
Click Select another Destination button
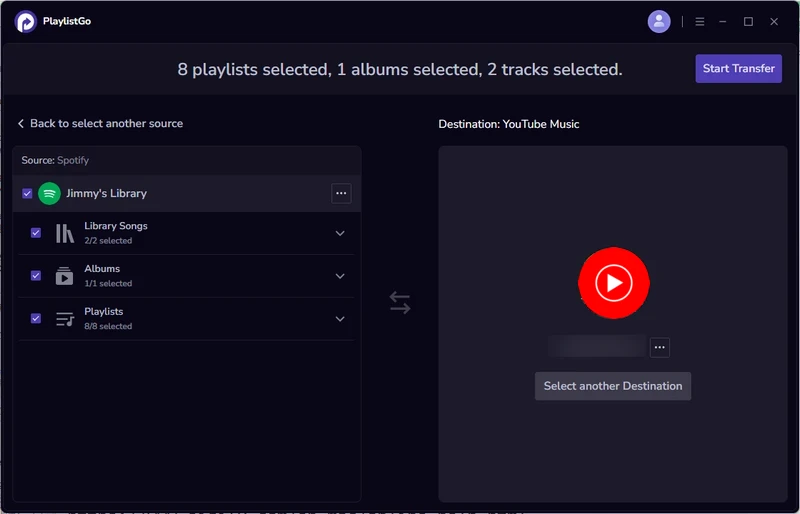click(x=613, y=386)
